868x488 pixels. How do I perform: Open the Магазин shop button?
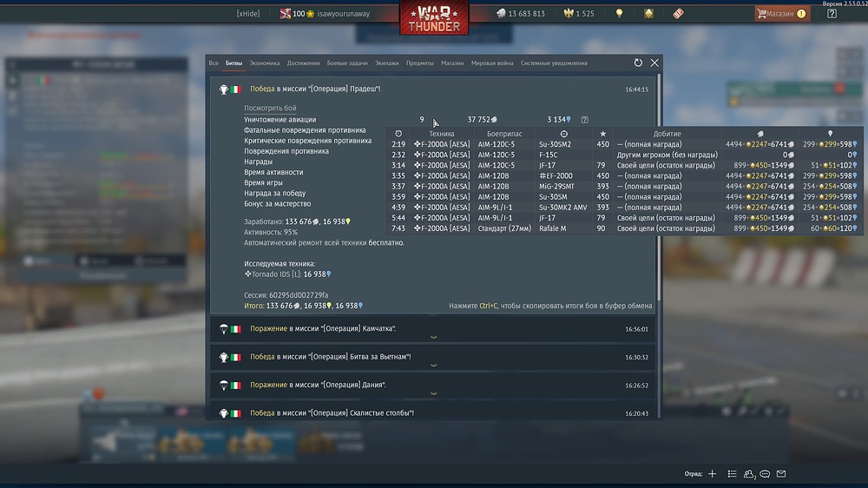781,14
